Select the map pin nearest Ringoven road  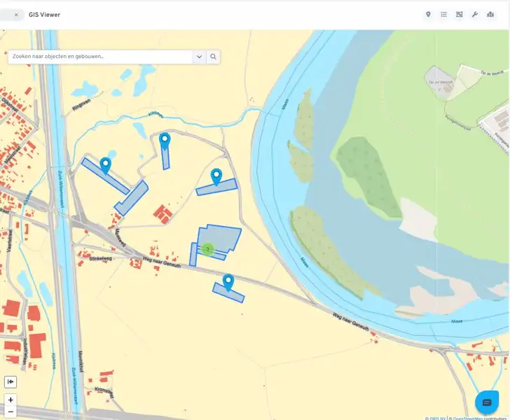coord(165,141)
